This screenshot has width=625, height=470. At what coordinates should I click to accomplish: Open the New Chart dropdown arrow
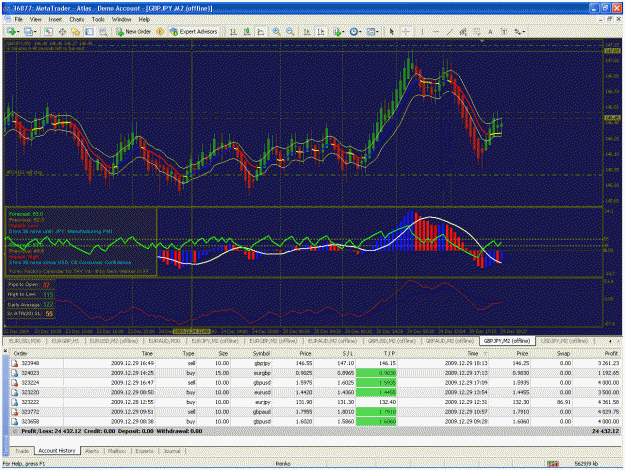pyautogui.click(x=18, y=31)
